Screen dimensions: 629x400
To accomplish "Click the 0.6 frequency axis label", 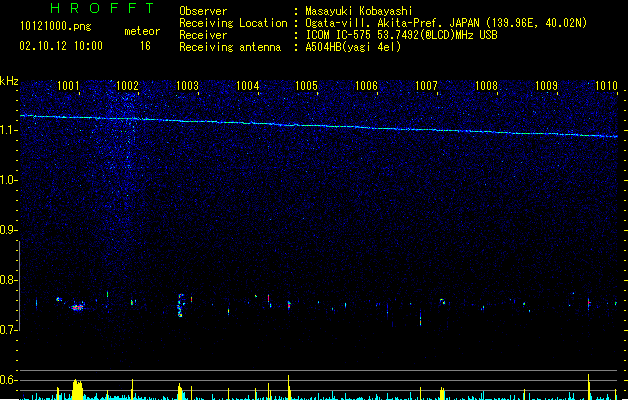I will click(8, 380).
